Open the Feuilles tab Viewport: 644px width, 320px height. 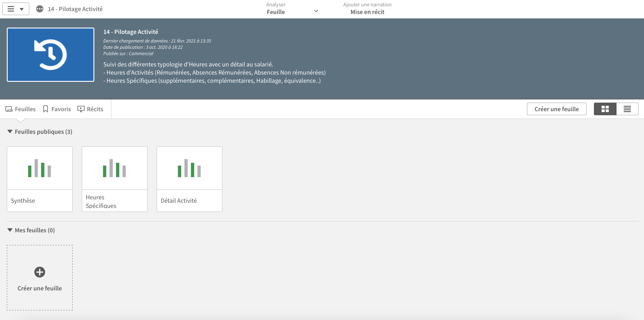[x=25, y=109]
